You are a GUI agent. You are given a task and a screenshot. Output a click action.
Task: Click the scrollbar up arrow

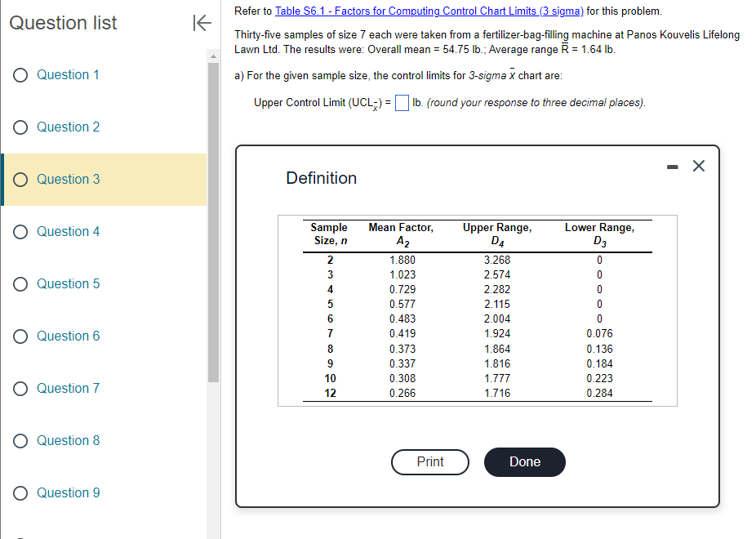pyautogui.click(x=212, y=56)
